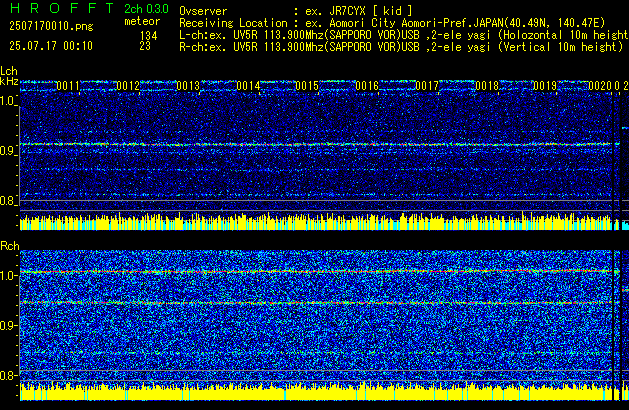Click the 0.9 frequency label on Lch
The image size is (629, 410).
[x=8, y=151]
